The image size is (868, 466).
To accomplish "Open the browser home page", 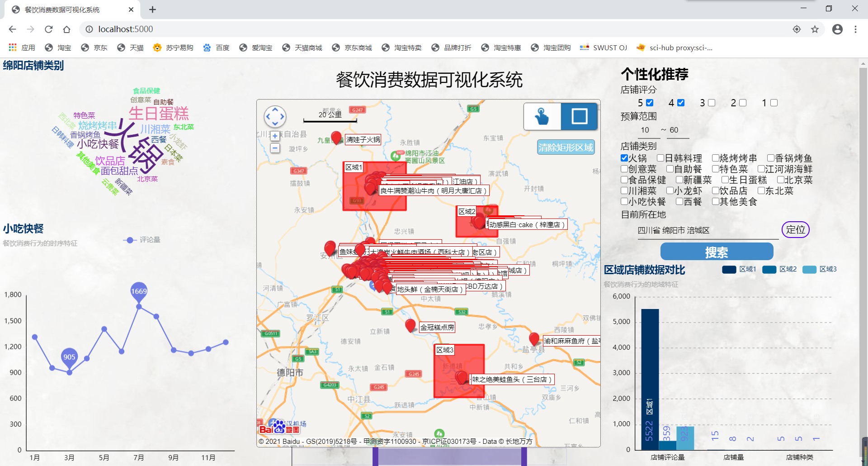I will tap(66, 29).
